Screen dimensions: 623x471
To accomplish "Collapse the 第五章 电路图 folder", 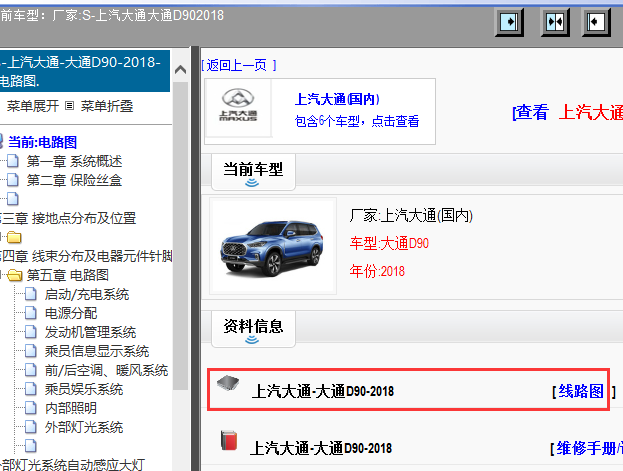I will 68,275.
